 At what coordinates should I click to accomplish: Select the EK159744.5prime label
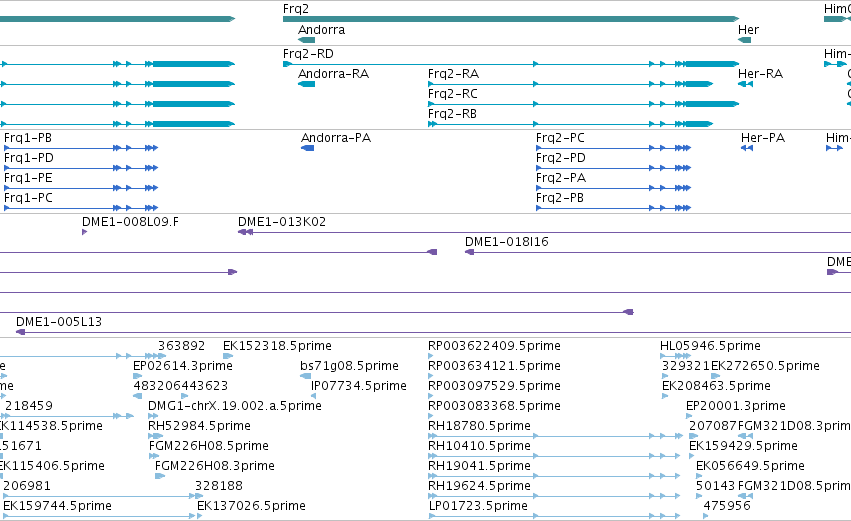pos(58,506)
